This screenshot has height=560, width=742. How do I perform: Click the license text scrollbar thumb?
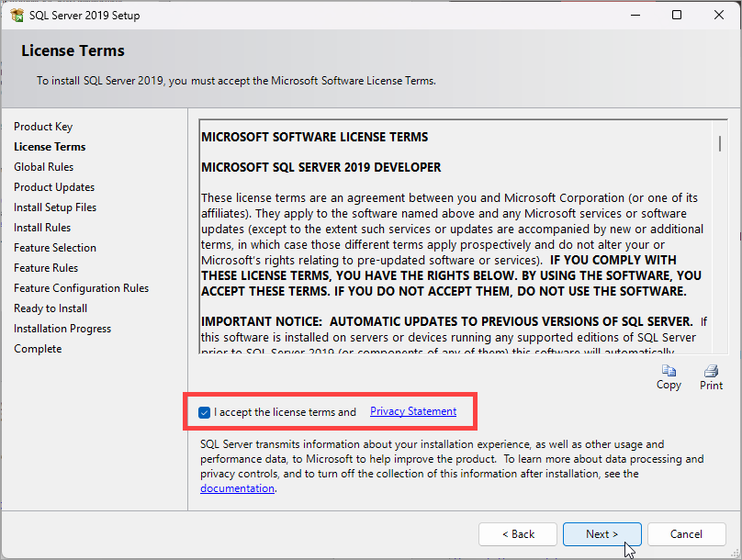pyautogui.click(x=720, y=143)
